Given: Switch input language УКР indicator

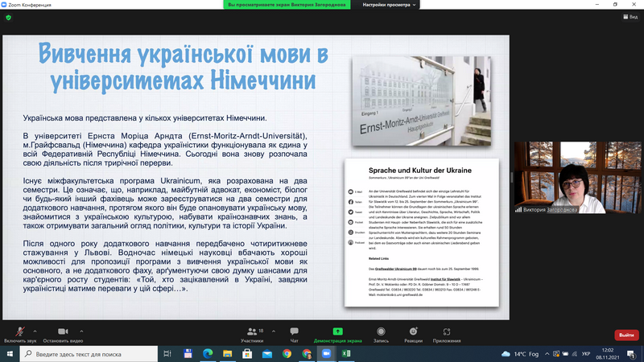Looking at the screenshot, I should tap(586, 354).
